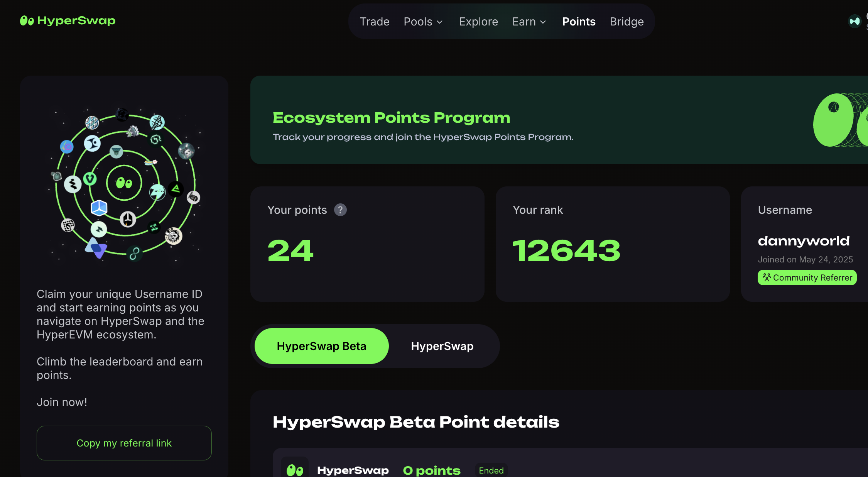The width and height of the screenshot is (868, 477).
Task: Click the infinity-shaped token icon at the orbit bottom
Action: [135, 254]
